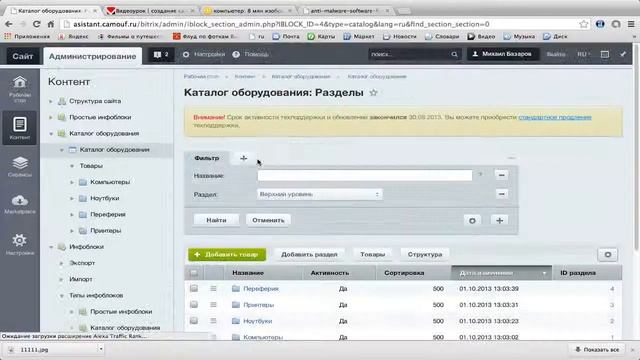640x360 pixels.
Task: Sort by the Дата изменения column header
Action: click(x=502, y=273)
